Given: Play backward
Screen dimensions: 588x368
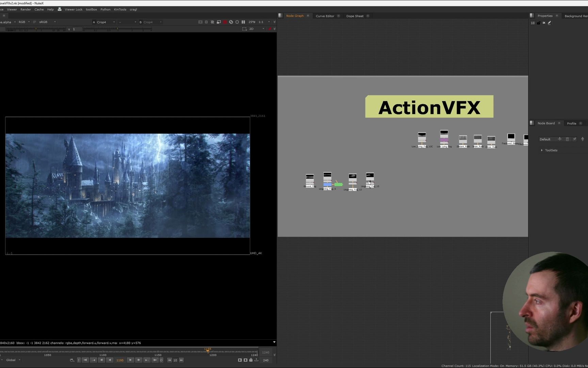Looking at the screenshot, I should coord(110,360).
